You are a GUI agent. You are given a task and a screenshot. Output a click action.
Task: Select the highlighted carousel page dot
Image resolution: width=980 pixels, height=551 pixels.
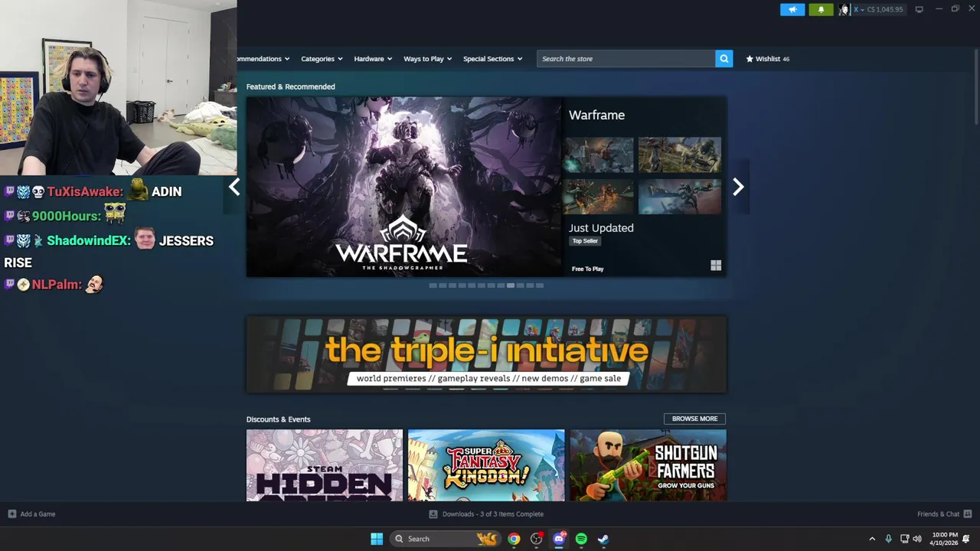tap(511, 285)
